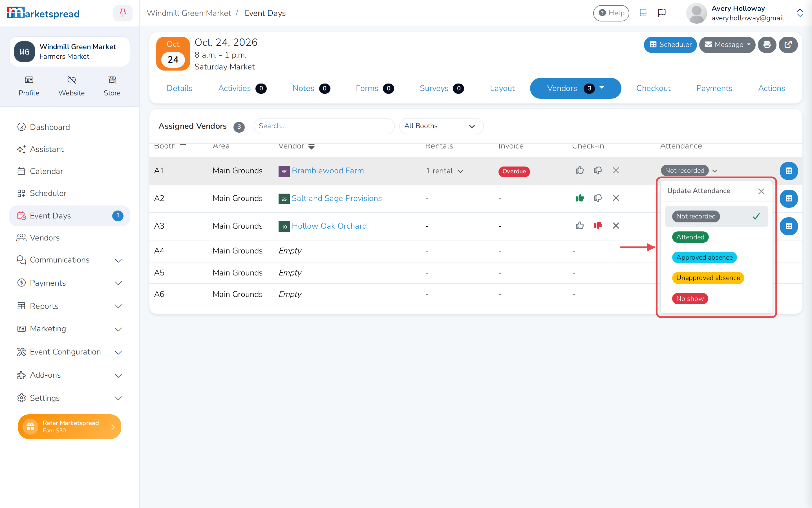This screenshot has width=812, height=508.
Task: Open the documentation book icon
Action: [x=643, y=13]
